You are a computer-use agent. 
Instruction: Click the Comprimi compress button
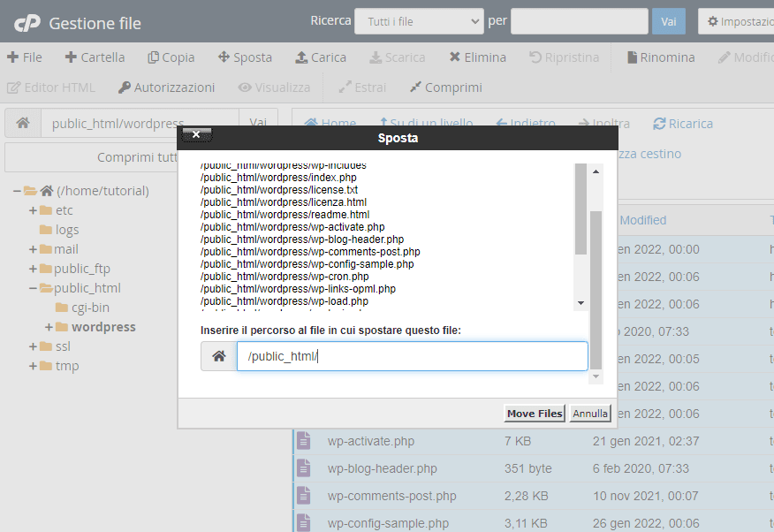(x=445, y=87)
